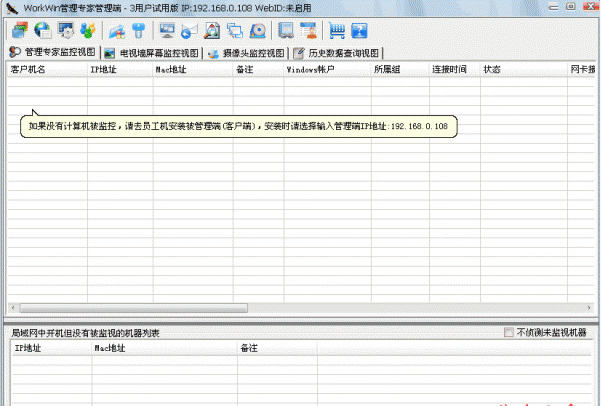
Task: Click the 连接时间 column header
Action: [455, 69]
